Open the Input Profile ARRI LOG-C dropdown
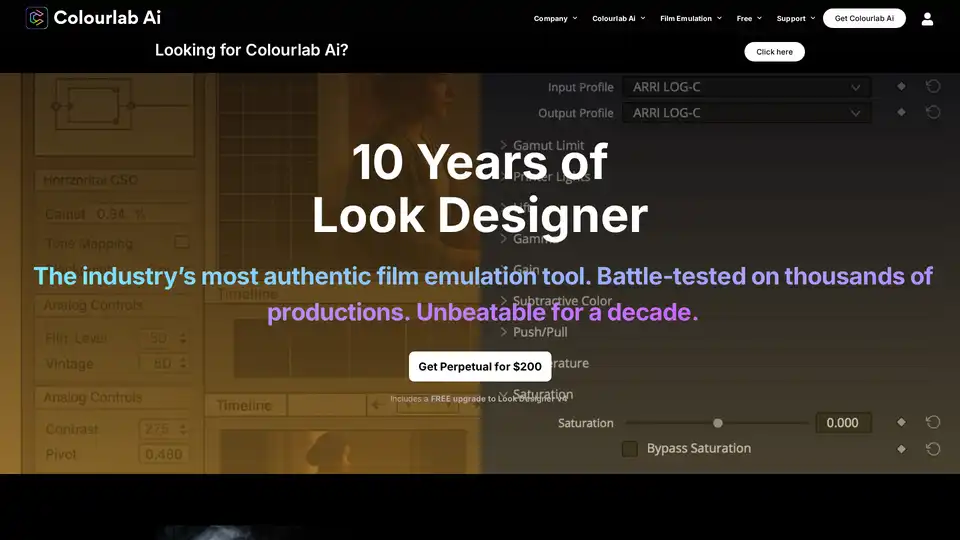 746,87
